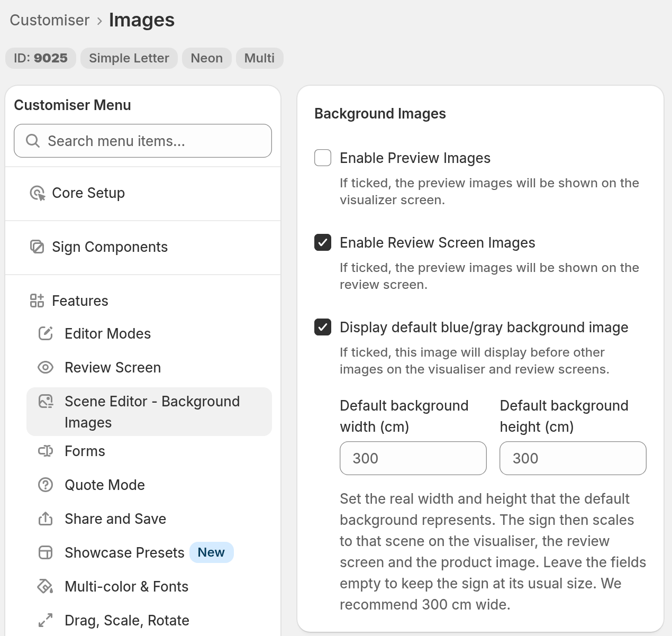The height and width of the screenshot is (636, 672).
Task: Click the ID: 9025 tag
Action: click(41, 58)
